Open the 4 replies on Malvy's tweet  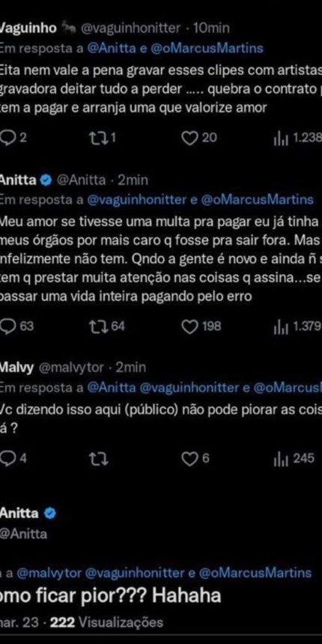7,459
